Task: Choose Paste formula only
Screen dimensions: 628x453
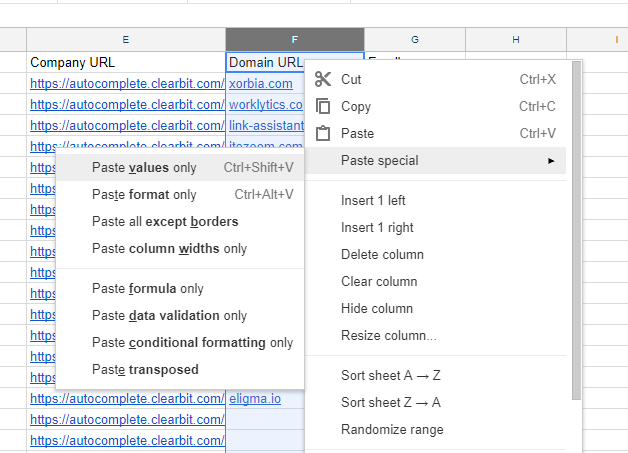Action: tap(180, 288)
